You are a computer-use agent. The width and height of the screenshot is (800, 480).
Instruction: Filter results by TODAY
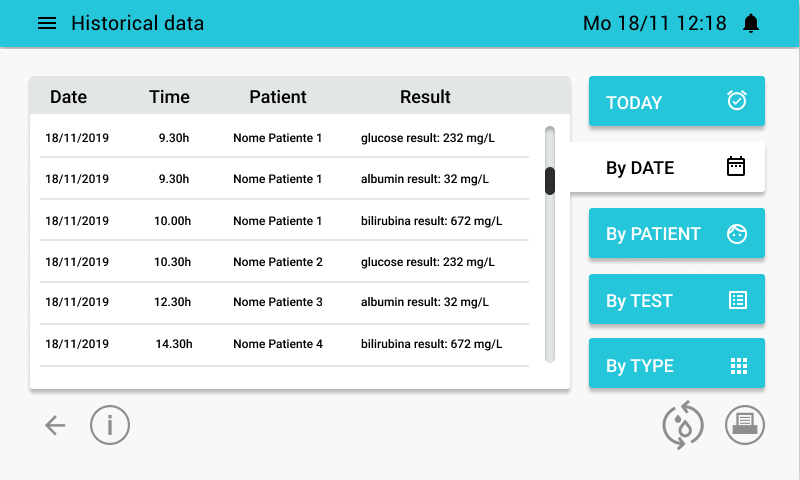pos(677,101)
